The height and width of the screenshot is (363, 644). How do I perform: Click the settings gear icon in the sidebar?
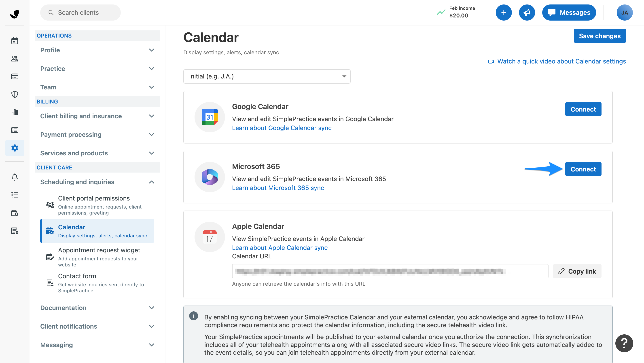(x=15, y=148)
